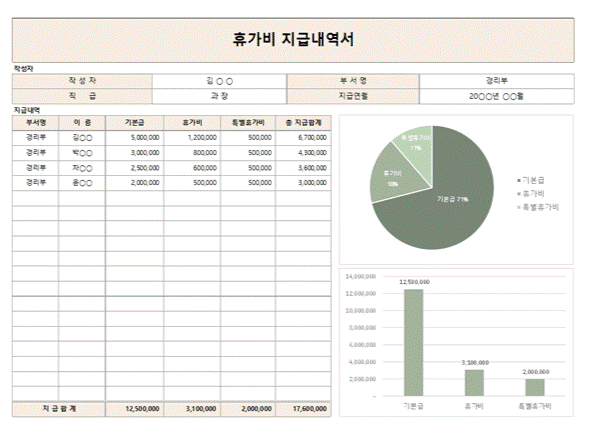
Task: Select the 600,000 vacation pay cell
Action: click(192, 168)
